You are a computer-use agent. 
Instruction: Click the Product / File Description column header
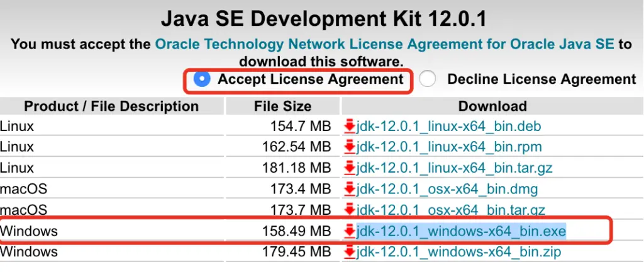pyautogui.click(x=111, y=106)
